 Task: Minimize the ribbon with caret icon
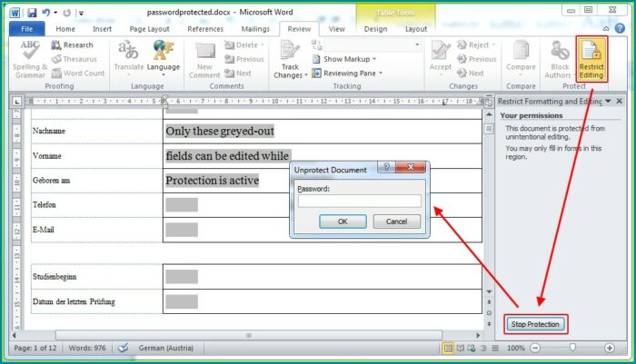click(x=606, y=28)
